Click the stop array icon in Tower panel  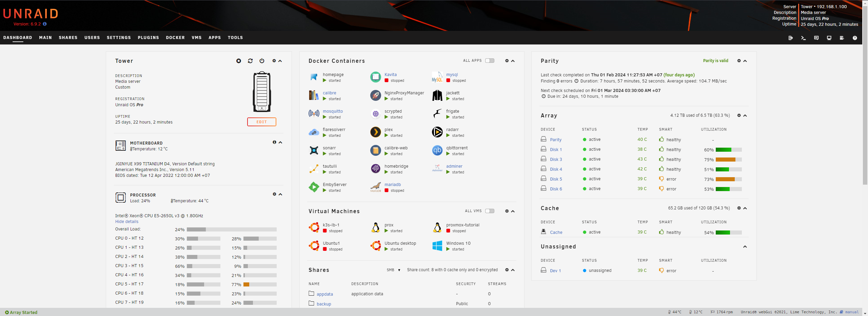[x=239, y=61]
